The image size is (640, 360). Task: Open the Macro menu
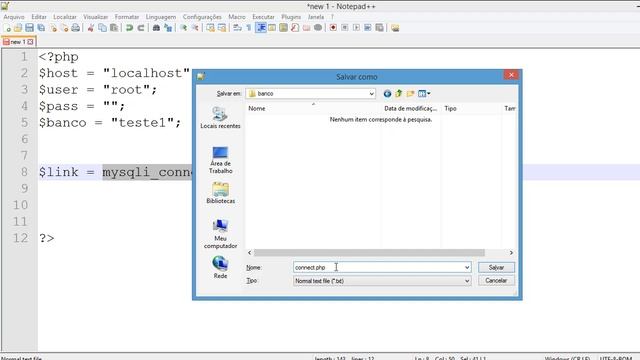[x=237, y=17]
